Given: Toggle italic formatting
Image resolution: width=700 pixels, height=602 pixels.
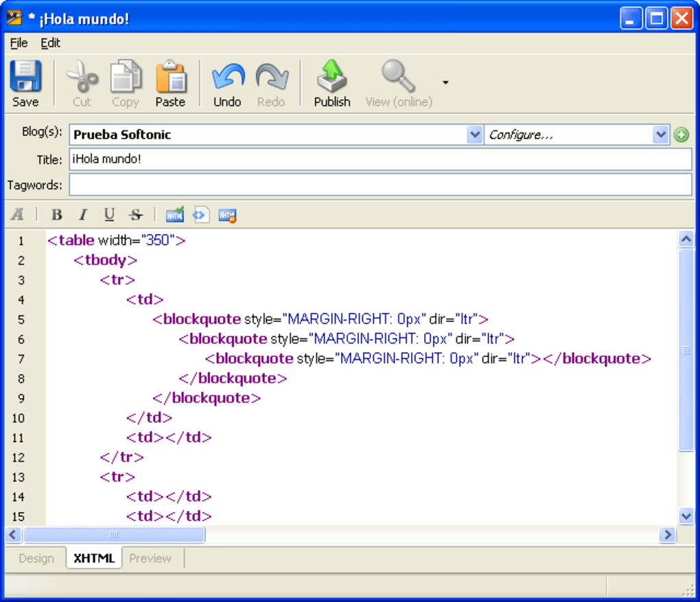Looking at the screenshot, I should pos(83,215).
